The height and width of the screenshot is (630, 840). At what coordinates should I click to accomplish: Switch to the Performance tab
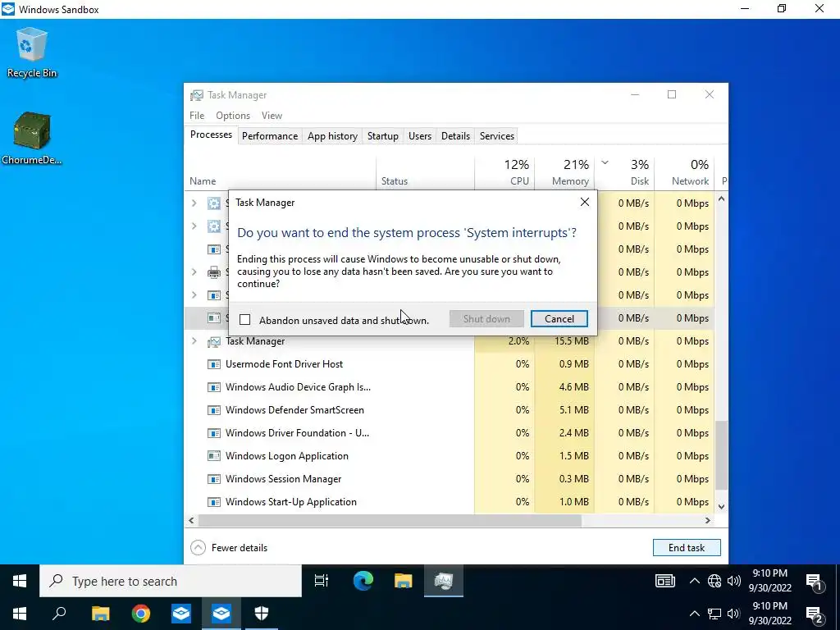tap(269, 136)
